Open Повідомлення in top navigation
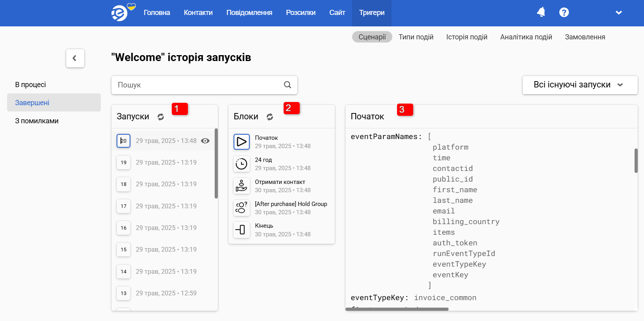Viewport: 644px width, 321px height. (x=249, y=13)
